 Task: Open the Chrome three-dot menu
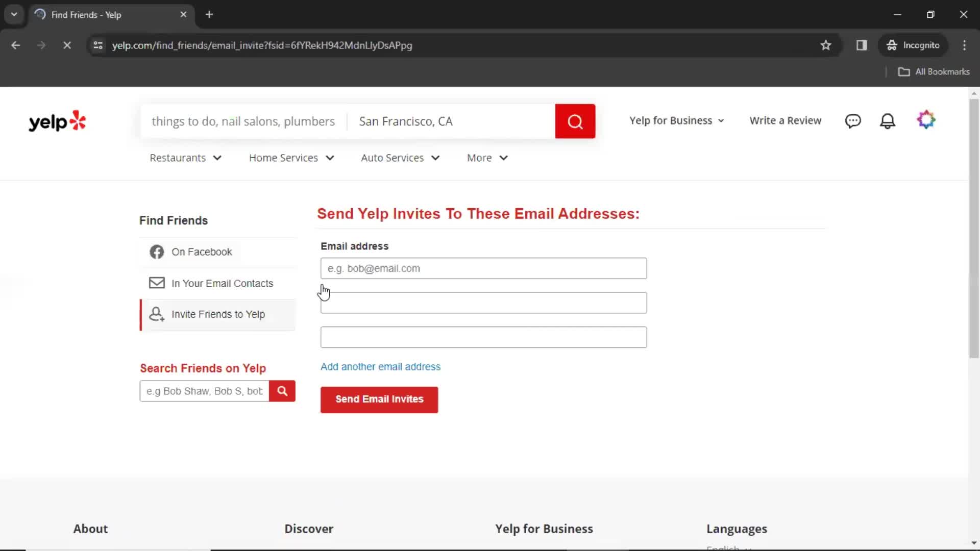[x=964, y=45]
